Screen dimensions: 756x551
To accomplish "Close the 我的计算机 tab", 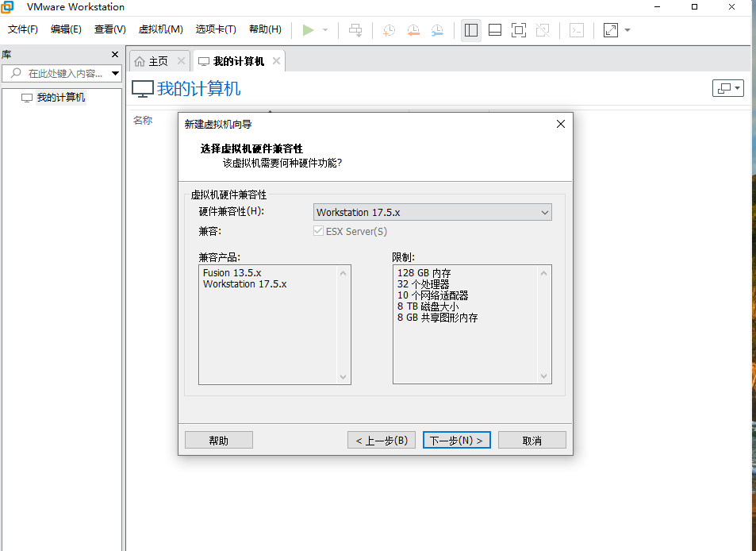I will (276, 61).
